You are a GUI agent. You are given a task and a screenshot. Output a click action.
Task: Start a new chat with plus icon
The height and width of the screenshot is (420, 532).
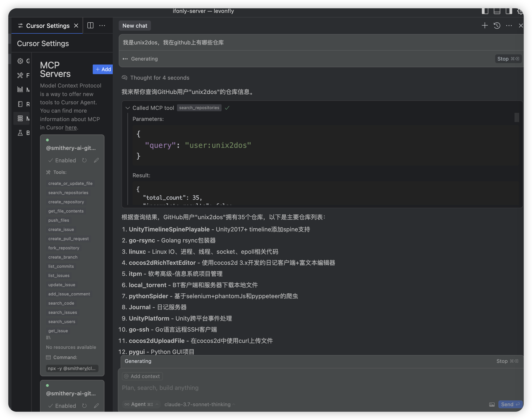pyautogui.click(x=485, y=26)
